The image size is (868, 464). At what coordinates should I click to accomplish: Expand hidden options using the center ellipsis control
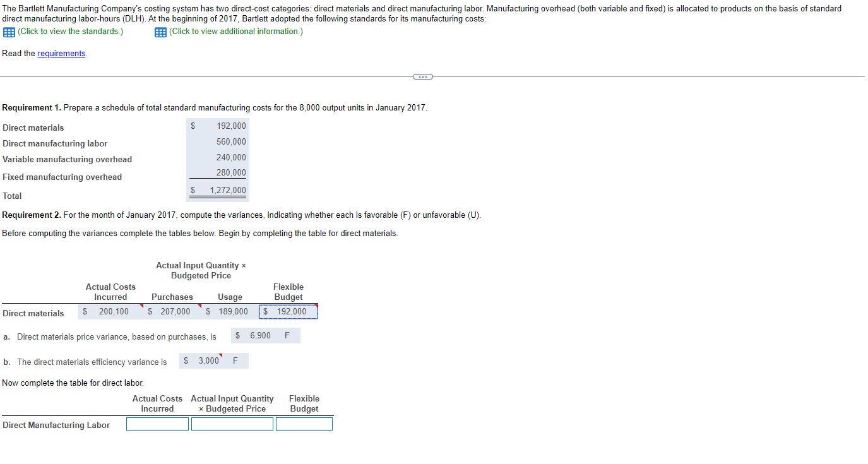click(422, 76)
